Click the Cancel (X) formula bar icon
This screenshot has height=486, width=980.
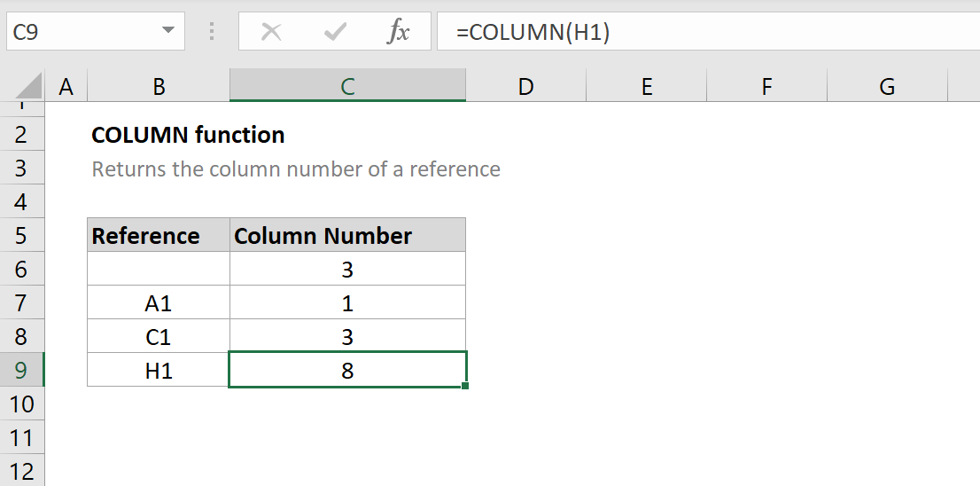click(x=271, y=31)
